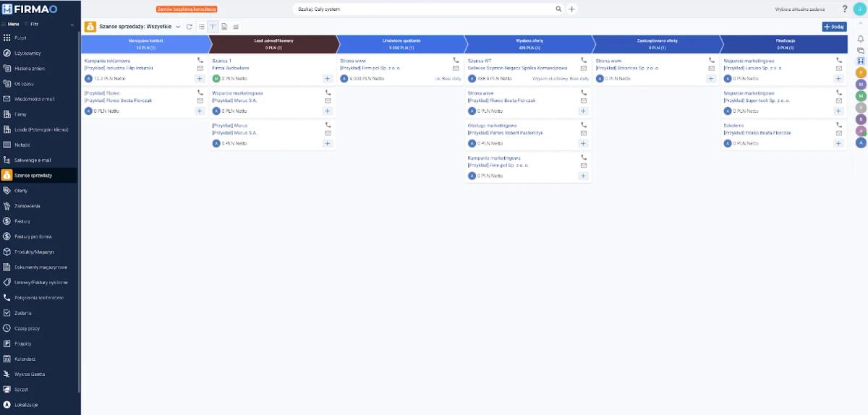Open Kalendarz in the sidebar
Image resolution: width=868 pixels, height=415 pixels.
[40, 359]
